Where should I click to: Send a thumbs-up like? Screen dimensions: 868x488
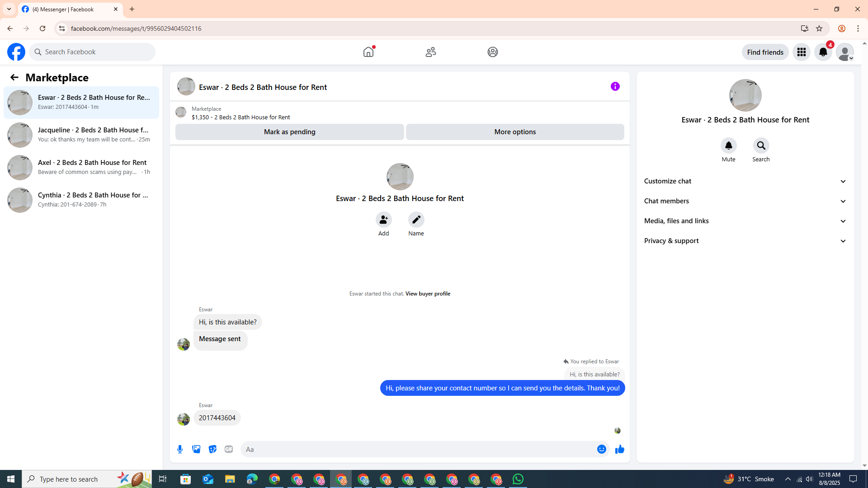(x=619, y=449)
